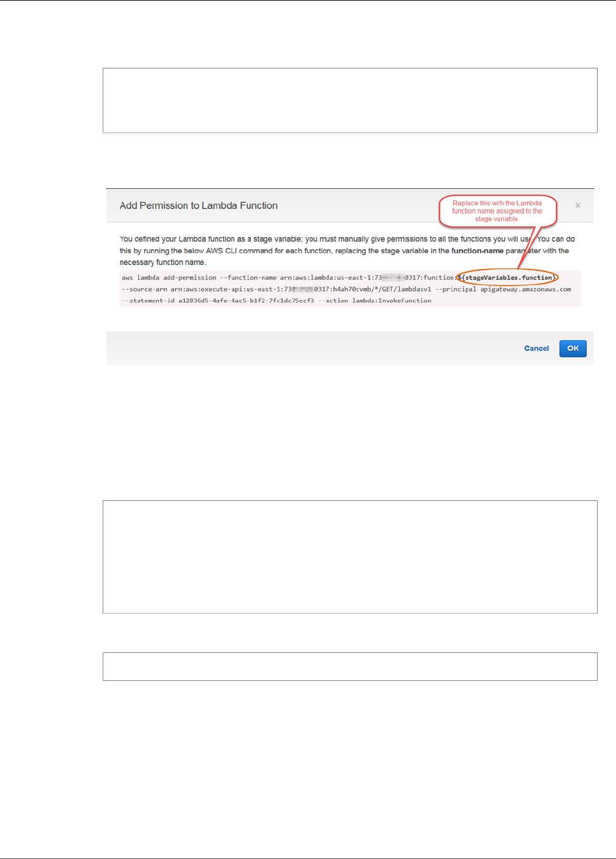Viewport: 616px width, 859px height.
Task: Click inside the small empty box at the bottom
Action: [350, 666]
